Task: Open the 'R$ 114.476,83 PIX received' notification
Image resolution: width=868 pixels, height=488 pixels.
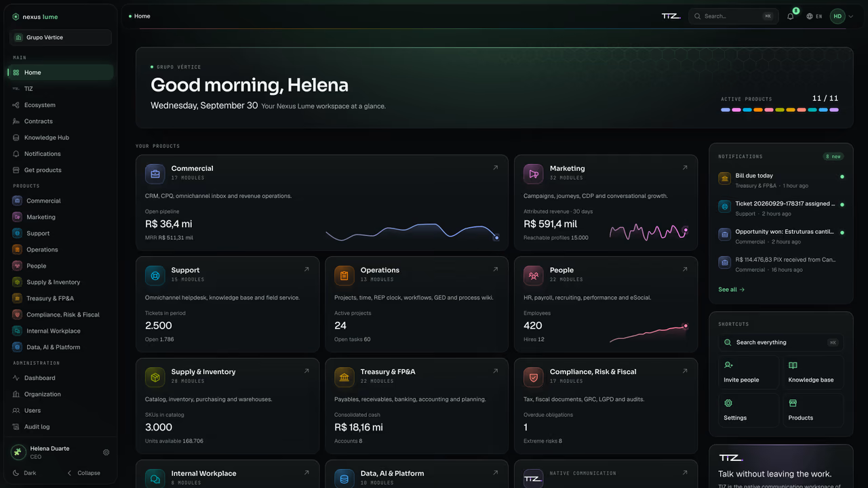Action: (781, 264)
